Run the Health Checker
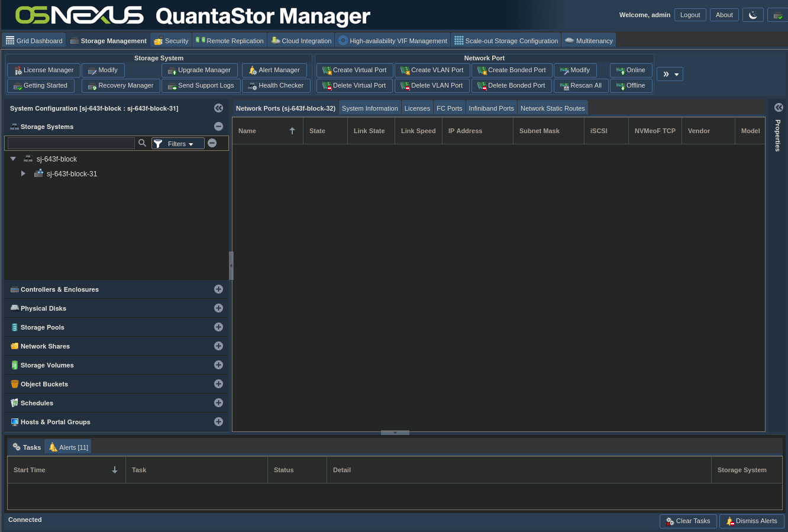Screen dimensions: 788x532 coord(276,86)
